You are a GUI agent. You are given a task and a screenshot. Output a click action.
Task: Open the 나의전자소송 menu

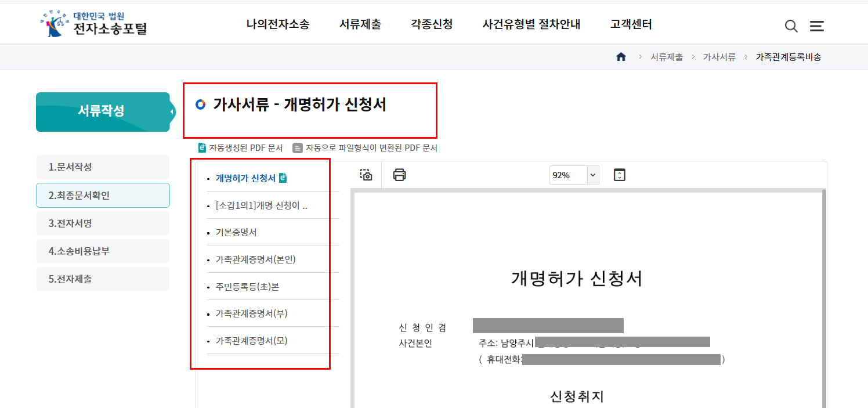coord(278,24)
